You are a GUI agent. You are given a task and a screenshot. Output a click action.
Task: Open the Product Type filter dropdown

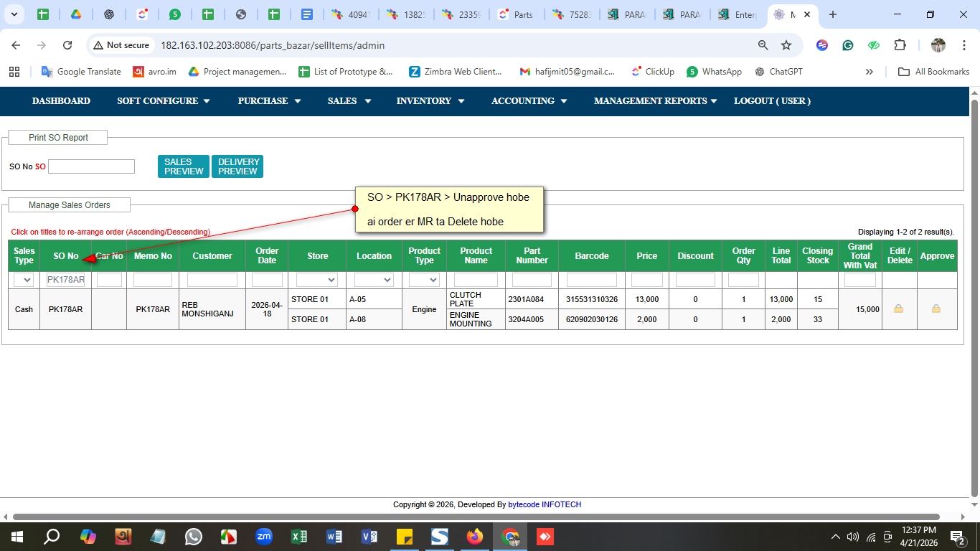click(424, 280)
